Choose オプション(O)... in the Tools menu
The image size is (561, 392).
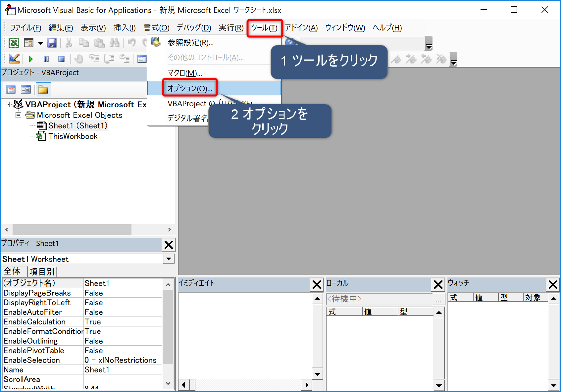pos(190,88)
